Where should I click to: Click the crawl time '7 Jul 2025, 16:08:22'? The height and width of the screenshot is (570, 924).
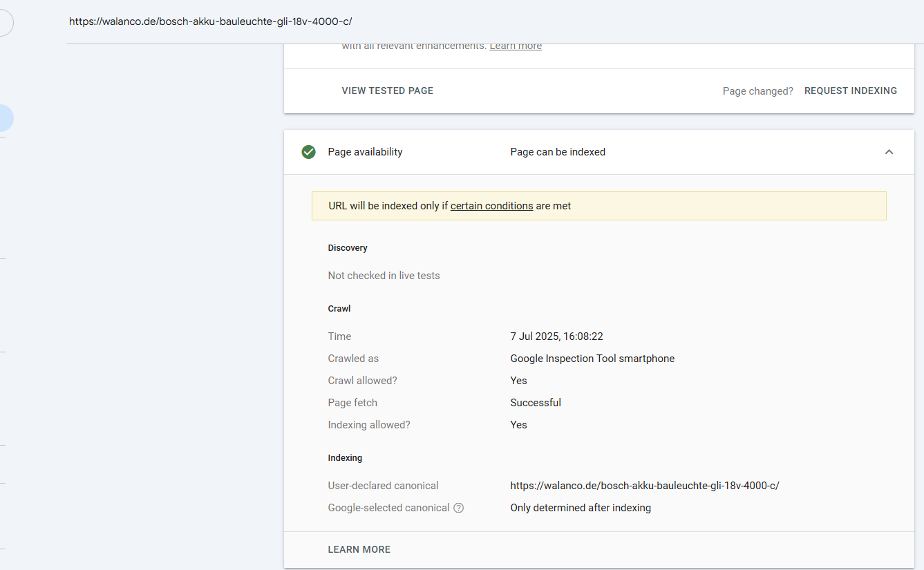pos(556,336)
